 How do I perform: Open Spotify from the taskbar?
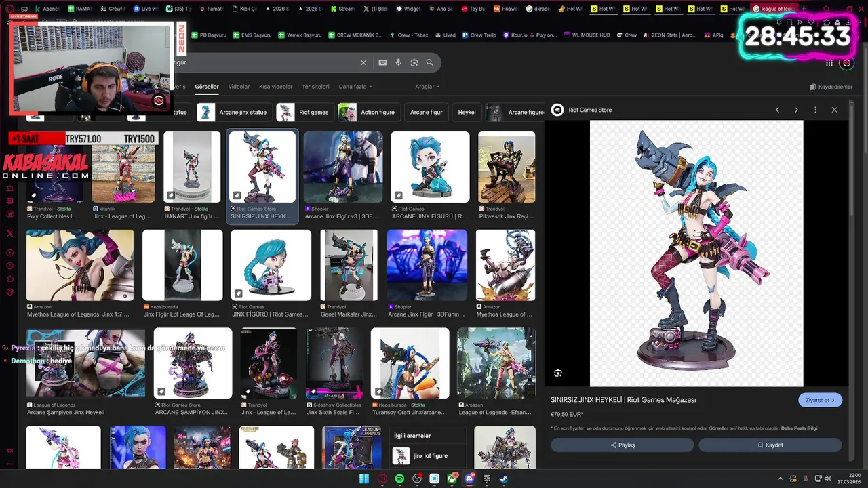(399, 479)
